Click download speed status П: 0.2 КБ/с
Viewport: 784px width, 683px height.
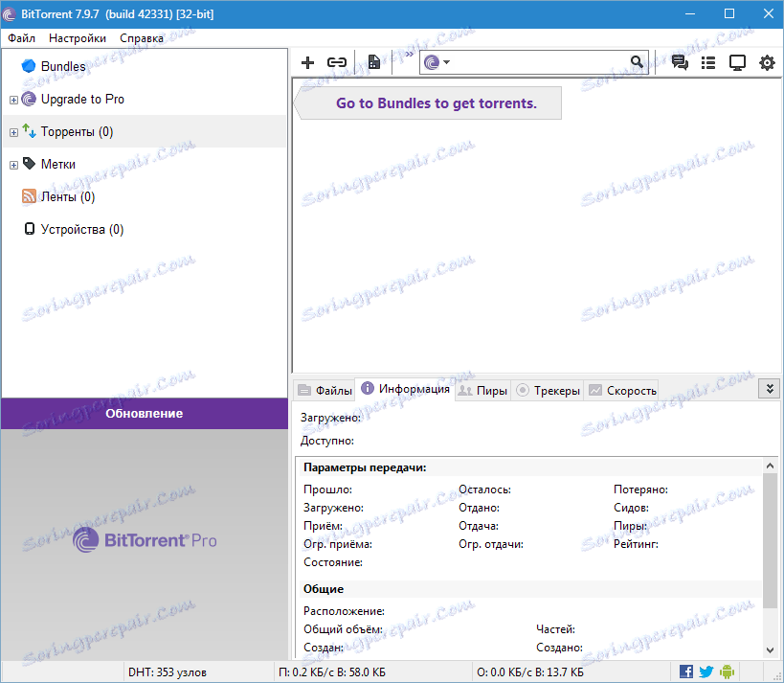(332, 672)
